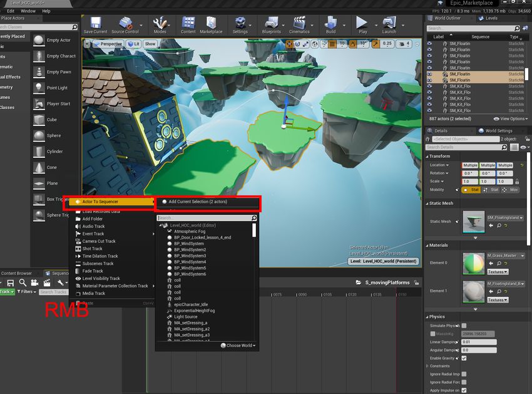Open the Choose World dropdown
Viewport: 532px width, 394px height.
coord(238,345)
